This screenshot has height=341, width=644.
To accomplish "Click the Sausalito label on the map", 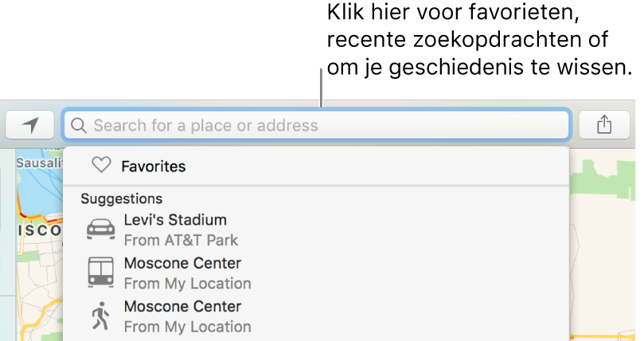I will 39,163.
